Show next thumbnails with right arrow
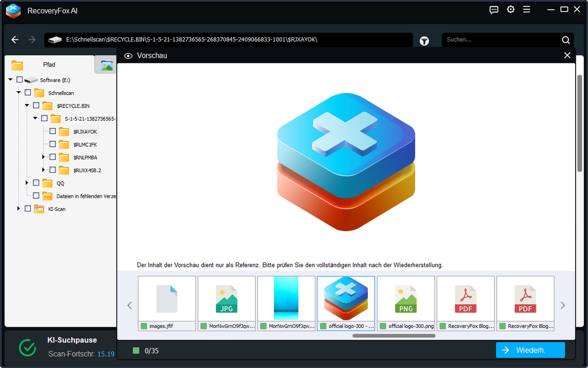Image resolution: width=588 pixels, height=368 pixels. (563, 305)
